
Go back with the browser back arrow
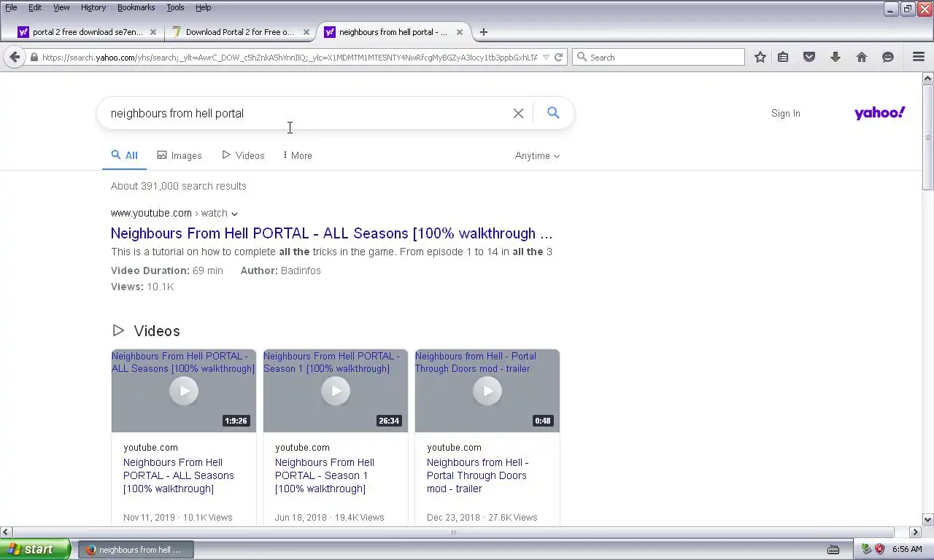tap(15, 57)
